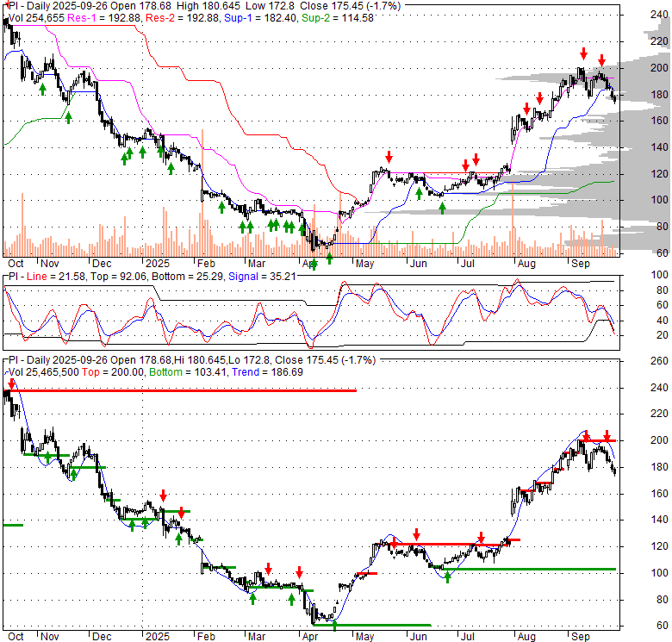
Task: Select the 2025 label on top chart time axis
Action: 158,264
